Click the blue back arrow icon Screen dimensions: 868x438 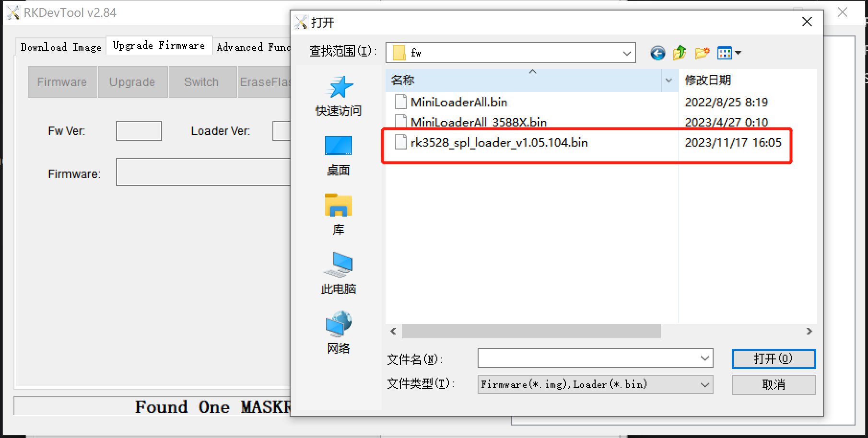(x=657, y=53)
